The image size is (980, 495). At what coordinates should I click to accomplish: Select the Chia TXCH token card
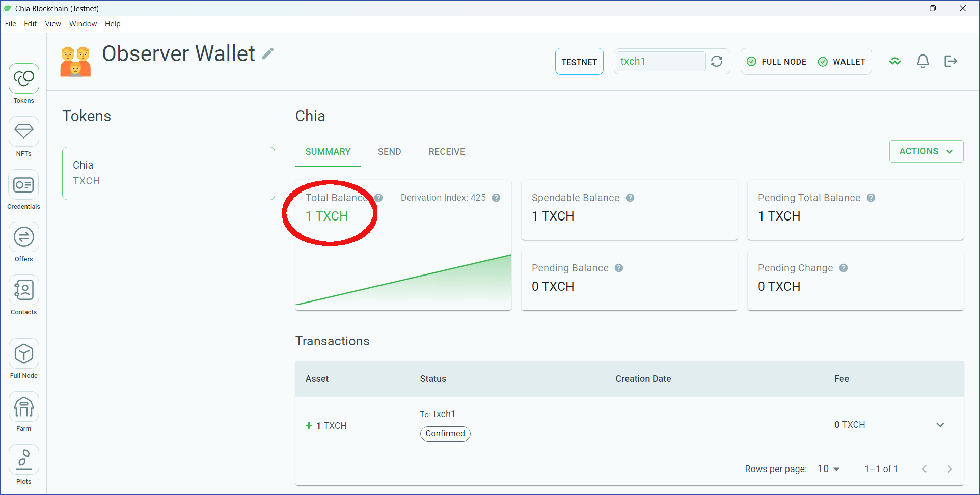point(168,173)
